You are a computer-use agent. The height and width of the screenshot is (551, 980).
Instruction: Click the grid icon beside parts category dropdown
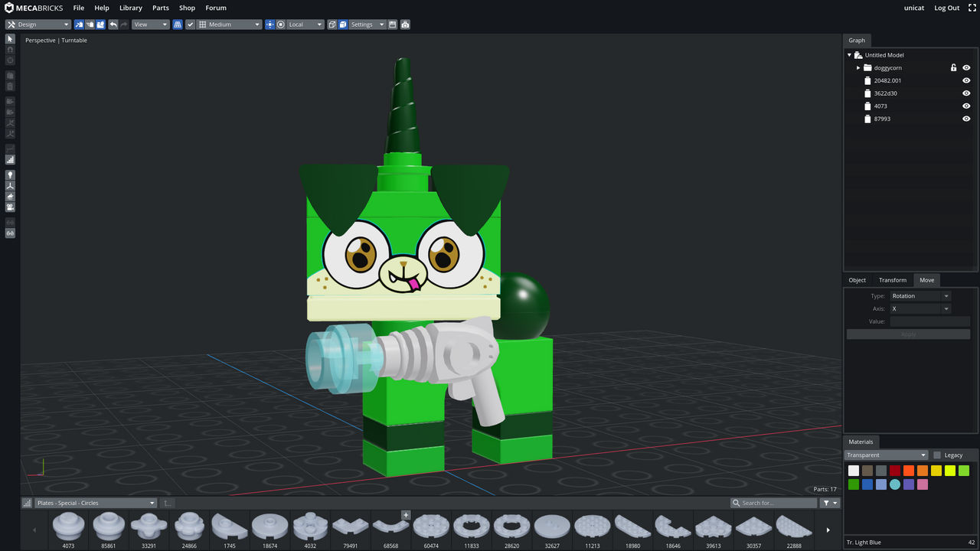(x=28, y=503)
